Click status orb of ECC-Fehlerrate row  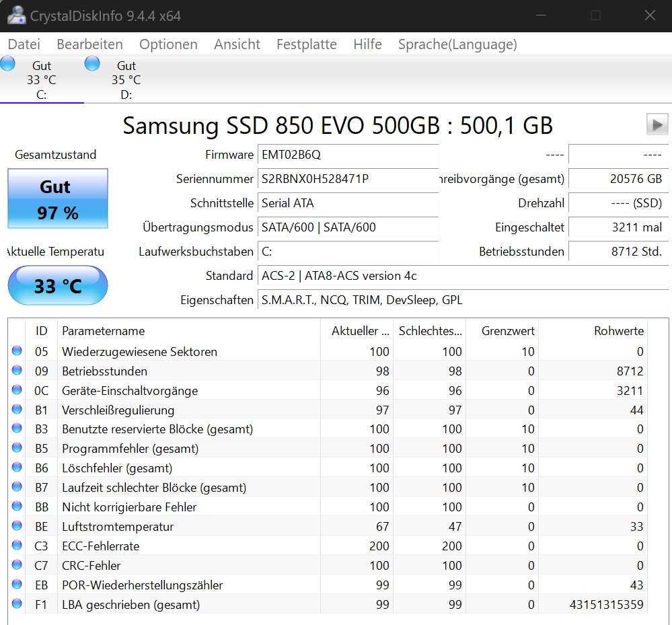click(x=17, y=545)
